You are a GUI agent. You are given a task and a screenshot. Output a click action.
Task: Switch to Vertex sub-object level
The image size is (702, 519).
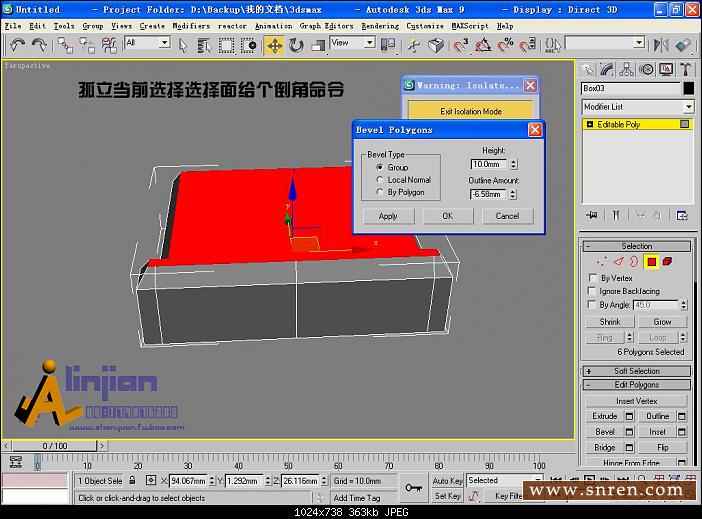coord(602,262)
